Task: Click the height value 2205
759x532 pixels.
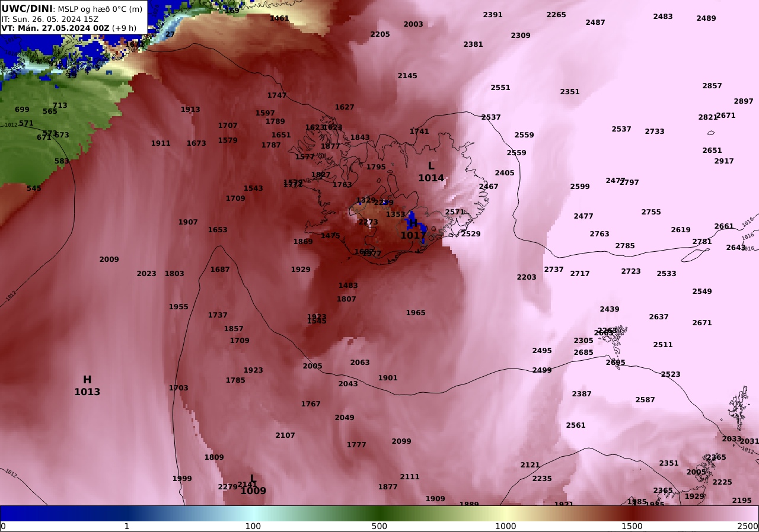Action: [x=380, y=34]
